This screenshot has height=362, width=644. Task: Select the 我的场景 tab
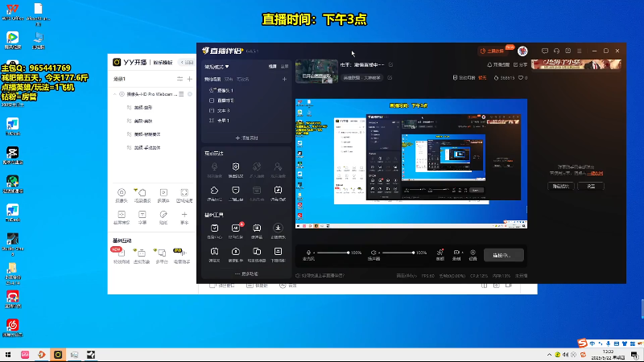tap(213, 79)
